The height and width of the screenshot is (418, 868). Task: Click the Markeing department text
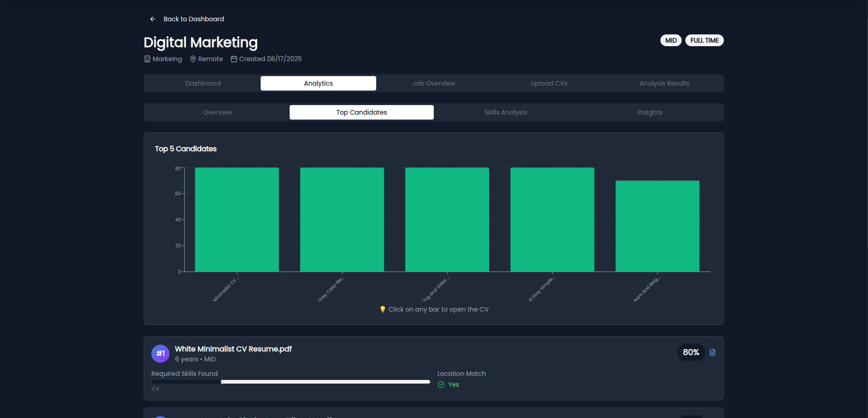[167, 59]
